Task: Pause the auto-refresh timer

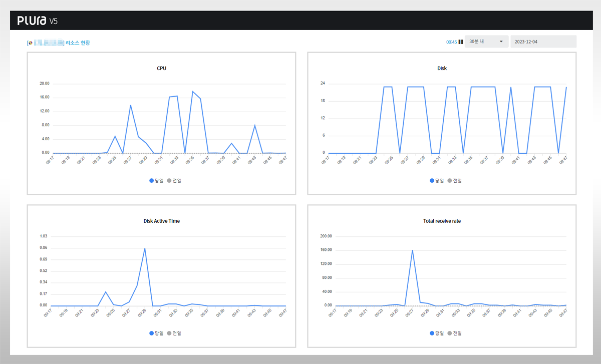Action: coord(461,42)
